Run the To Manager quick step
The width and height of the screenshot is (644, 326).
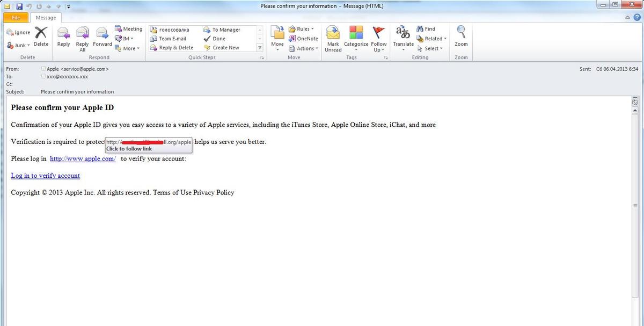[222, 30]
